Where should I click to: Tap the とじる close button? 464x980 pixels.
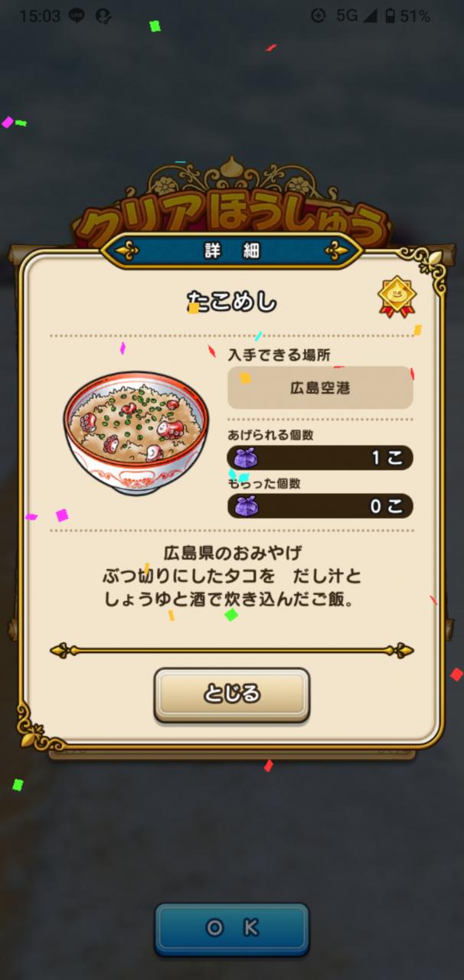pyautogui.click(x=231, y=694)
